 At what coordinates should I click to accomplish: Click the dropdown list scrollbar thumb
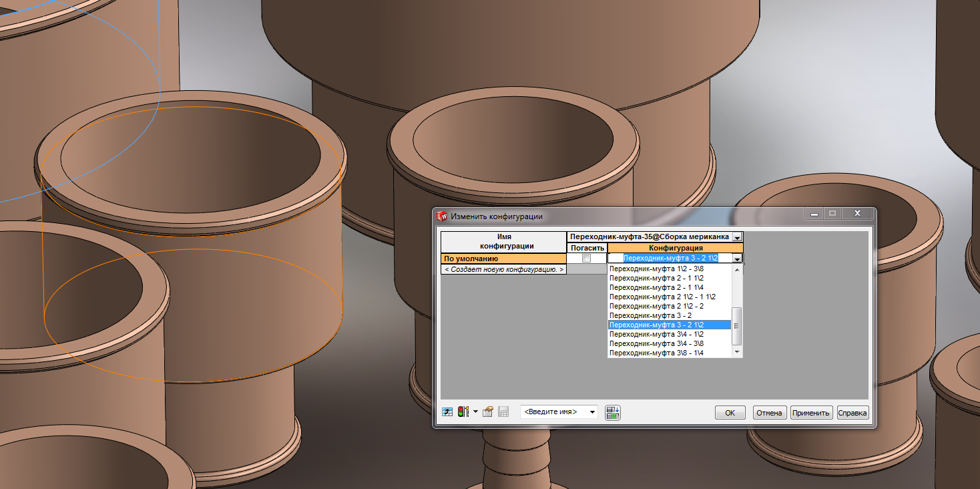(737, 326)
